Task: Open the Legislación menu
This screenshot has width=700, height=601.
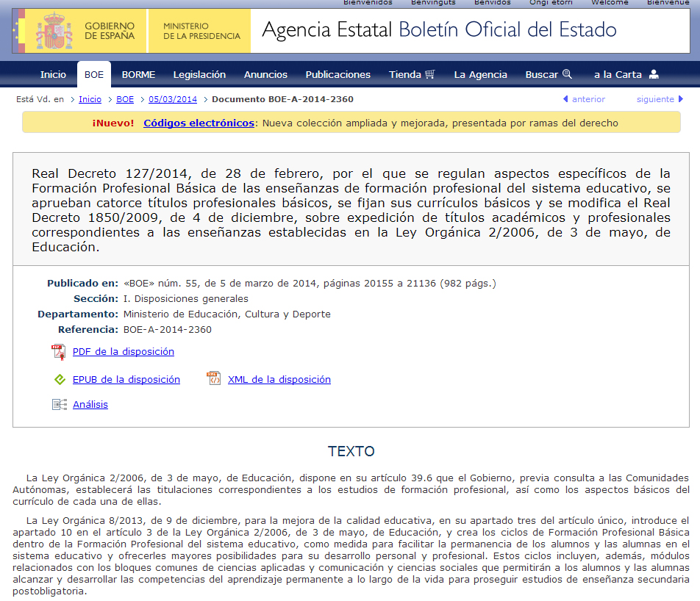Action: (199, 74)
